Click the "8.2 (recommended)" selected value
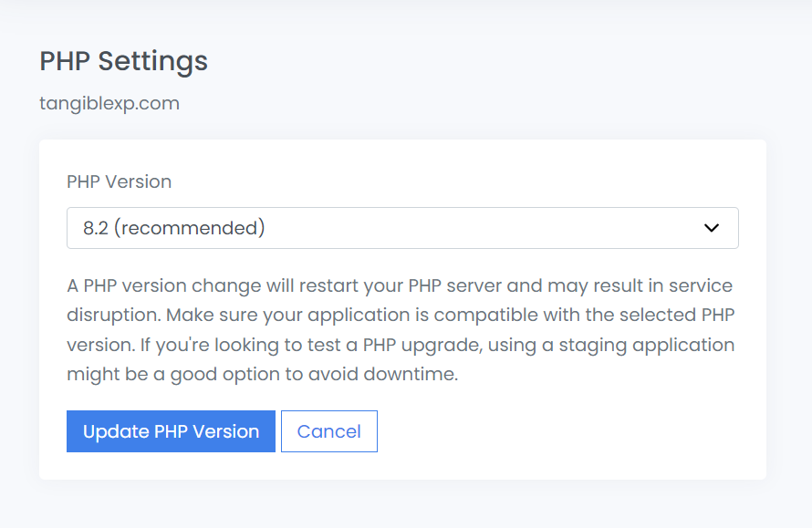 173,228
